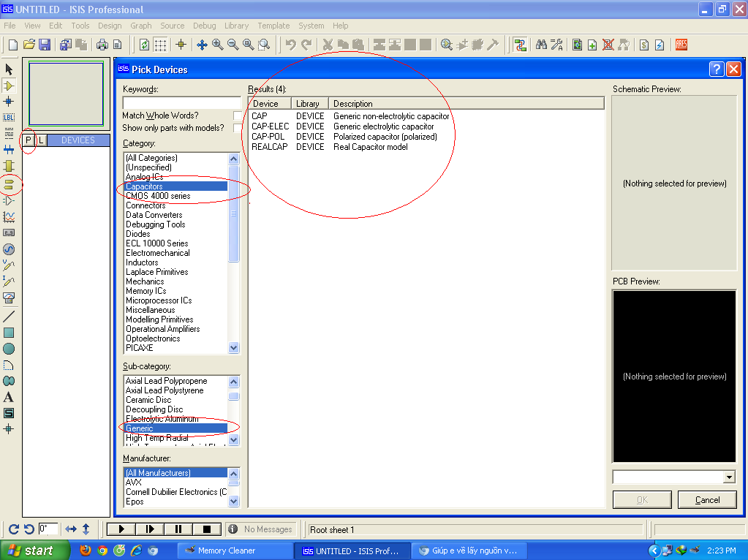Open the PCB package dropdown
Viewport: 748px width, 560px height.
tap(728, 477)
